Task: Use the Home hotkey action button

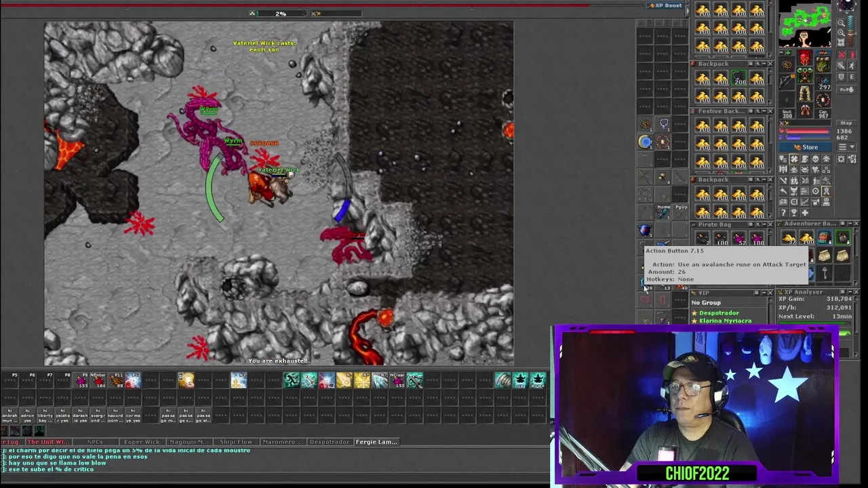Action: [x=663, y=211]
